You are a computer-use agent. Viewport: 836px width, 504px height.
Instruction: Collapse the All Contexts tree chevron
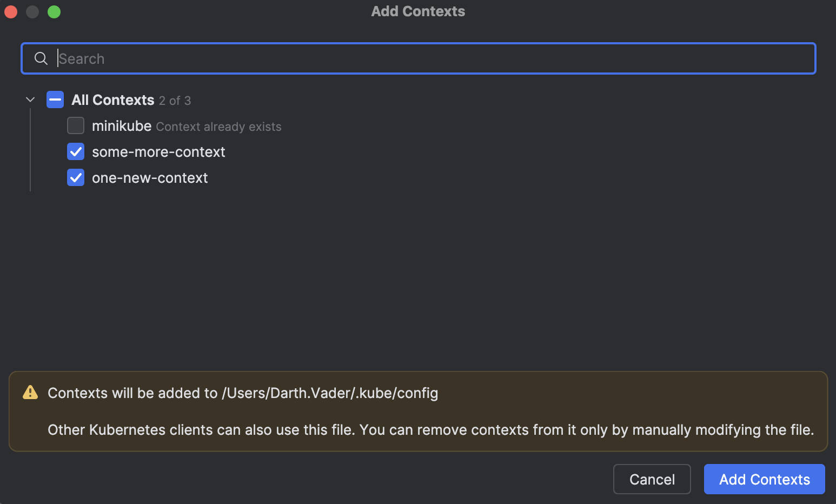[x=30, y=100]
